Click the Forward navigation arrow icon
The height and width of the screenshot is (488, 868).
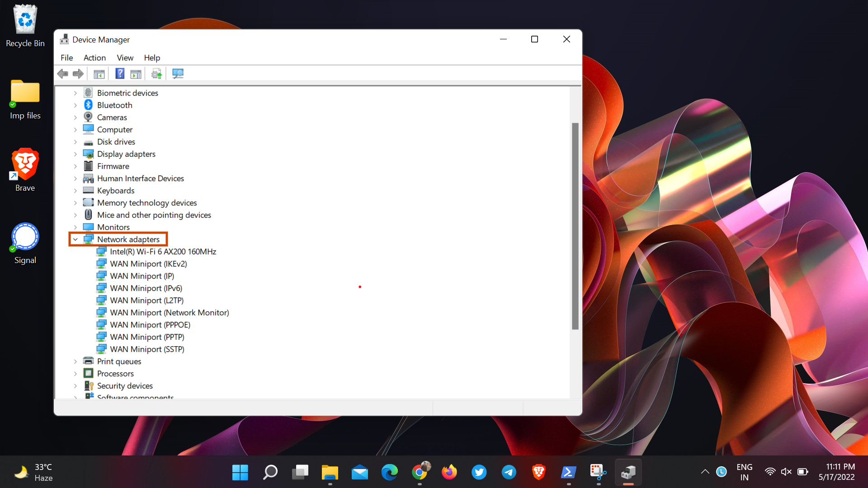[78, 73]
